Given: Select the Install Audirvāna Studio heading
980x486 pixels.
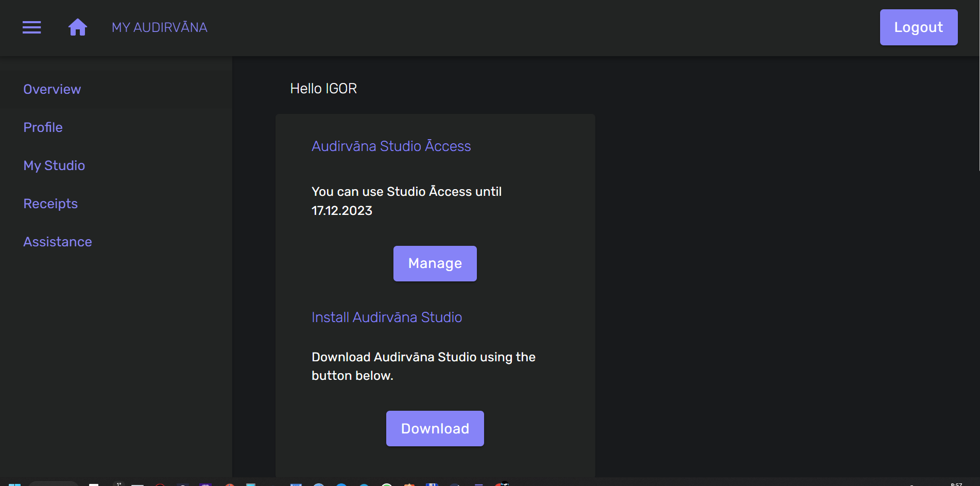Looking at the screenshot, I should point(387,317).
